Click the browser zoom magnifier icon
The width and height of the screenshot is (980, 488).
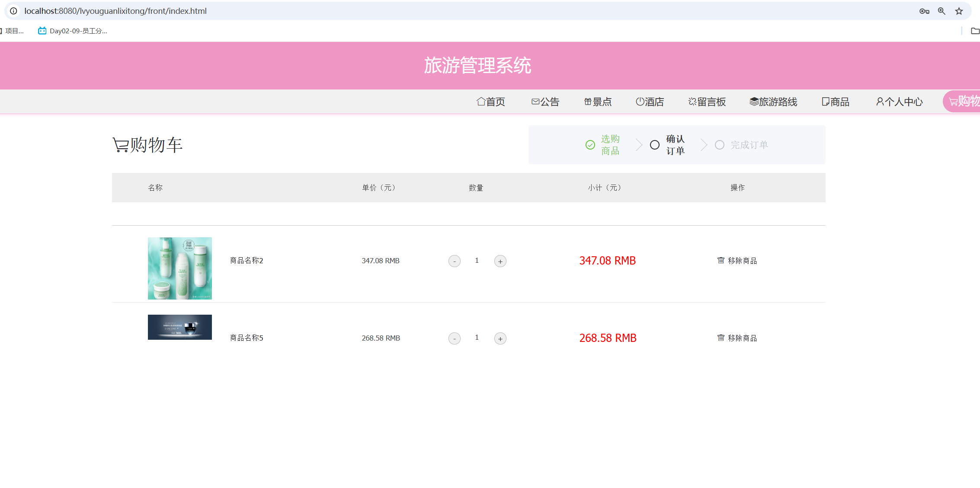point(942,11)
